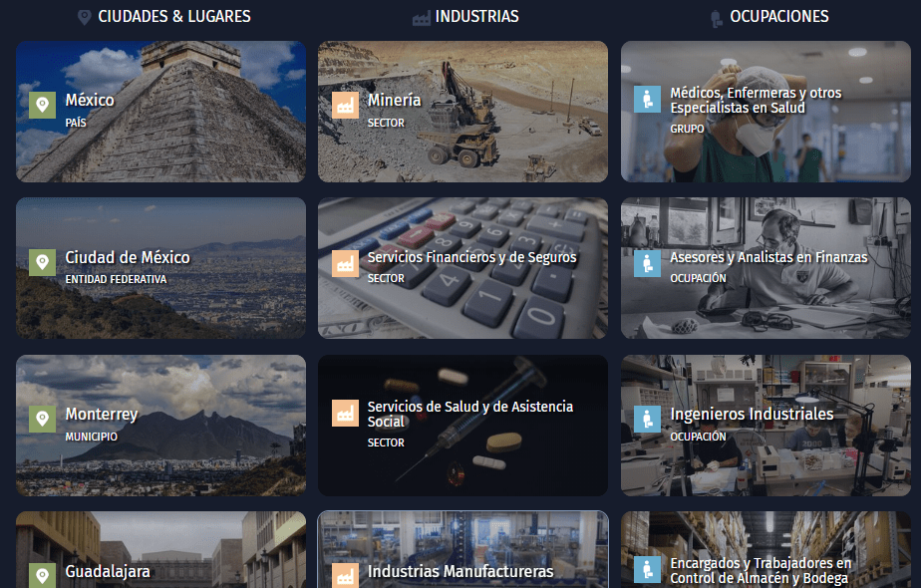Open Encargados y Trabajadores en Control de Almacén
Viewport: 921px width, 588px height.
point(761,571)
